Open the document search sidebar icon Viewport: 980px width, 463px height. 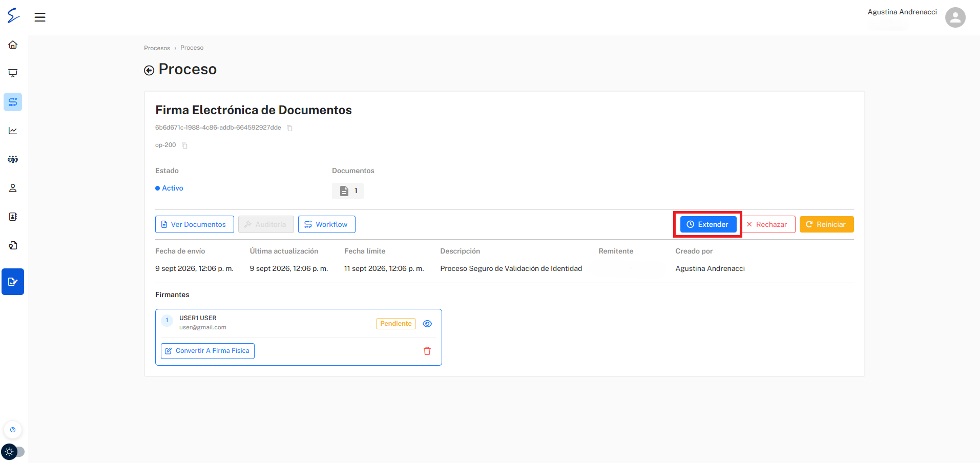point(13,245)
